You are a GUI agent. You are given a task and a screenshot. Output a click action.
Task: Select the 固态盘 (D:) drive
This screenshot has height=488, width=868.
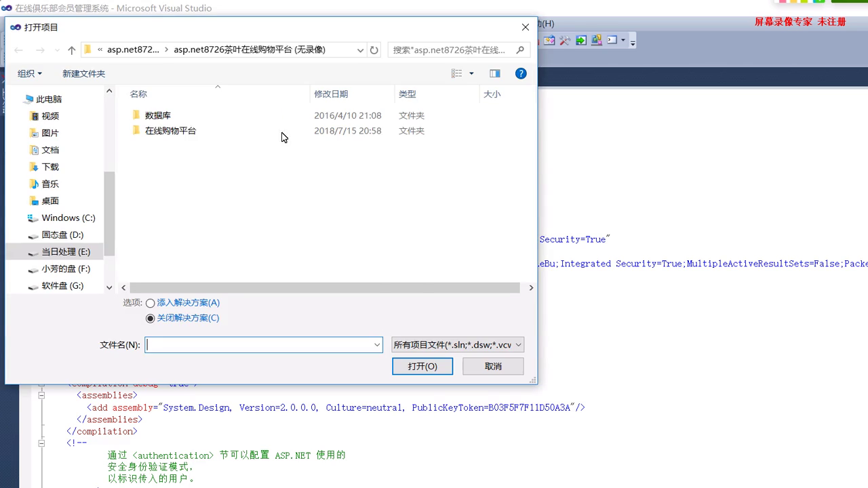point(62,235)
